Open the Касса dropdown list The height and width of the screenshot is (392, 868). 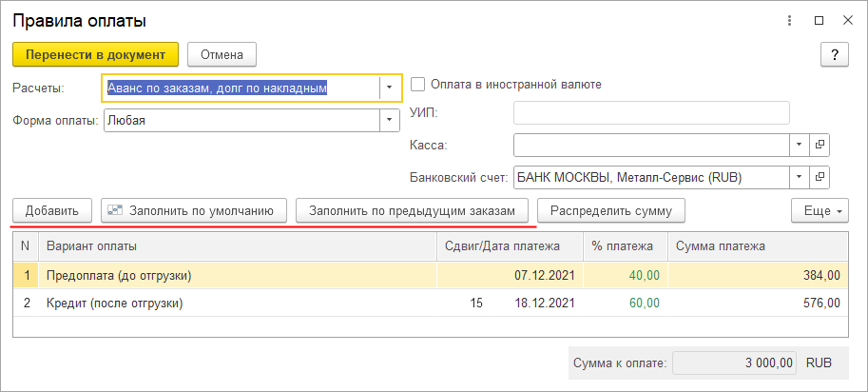(x=799, y=145)
